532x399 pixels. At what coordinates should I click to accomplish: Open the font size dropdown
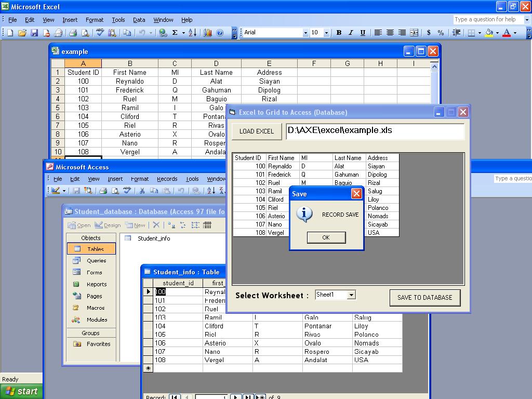326,33
